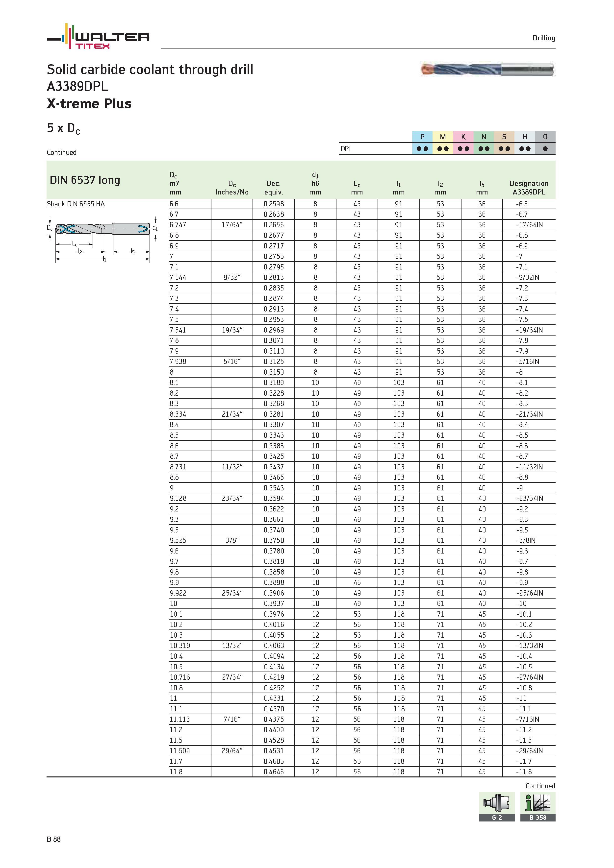Click designation -25/64IN
This screenshot has height=868, width=614.
(529, 593)
